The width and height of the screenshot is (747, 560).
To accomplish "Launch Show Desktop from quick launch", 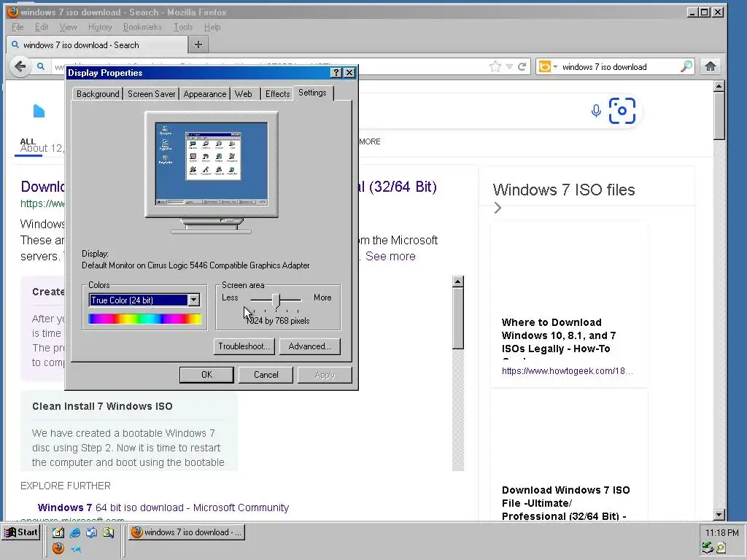I will pyautogui.click(x=58, y=532).
